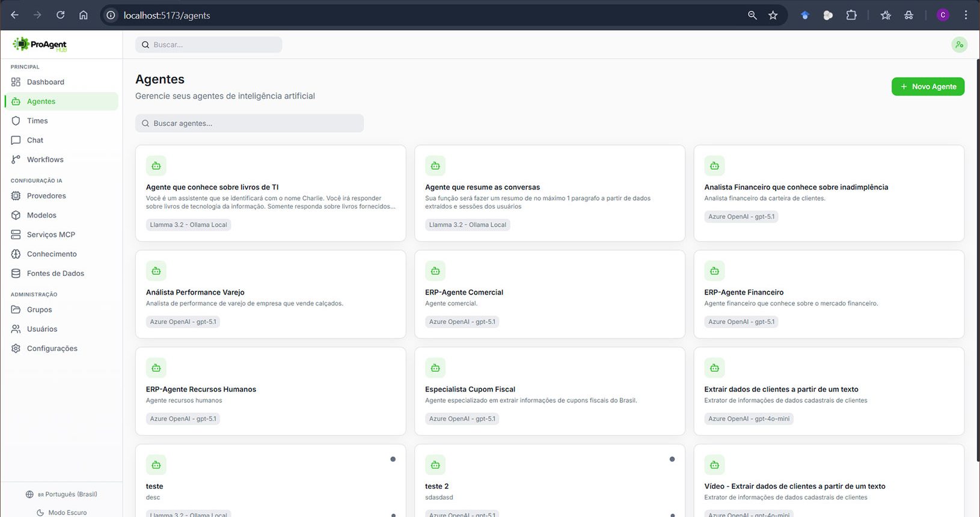Open Chrome profile avatar menu

943,15
